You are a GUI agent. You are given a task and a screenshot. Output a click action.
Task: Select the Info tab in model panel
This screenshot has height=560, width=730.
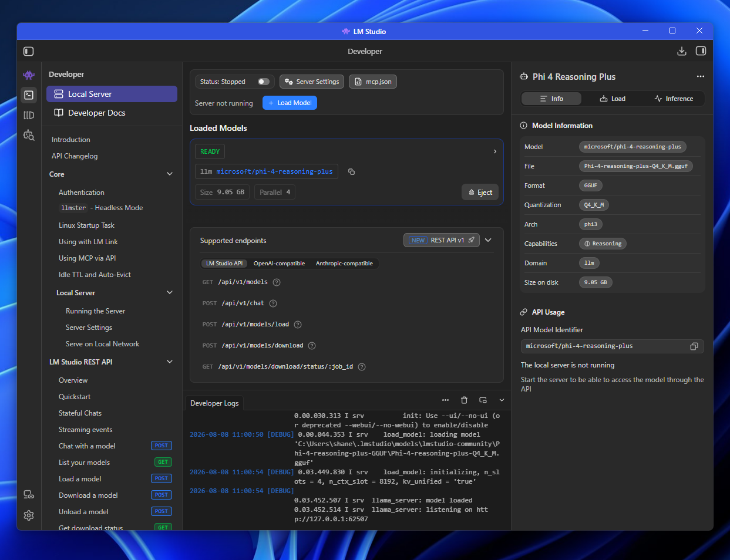coord(551,99)
